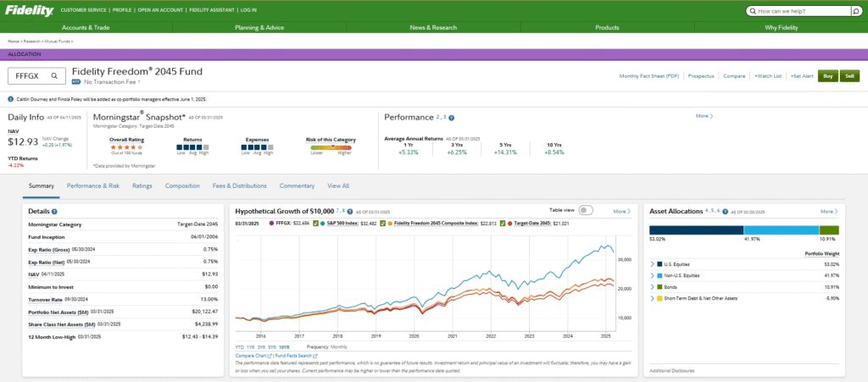Add fund via +Watch List link
Image resolution: width=868 pixels, height=382 pixels.
[x=768, y=76]
